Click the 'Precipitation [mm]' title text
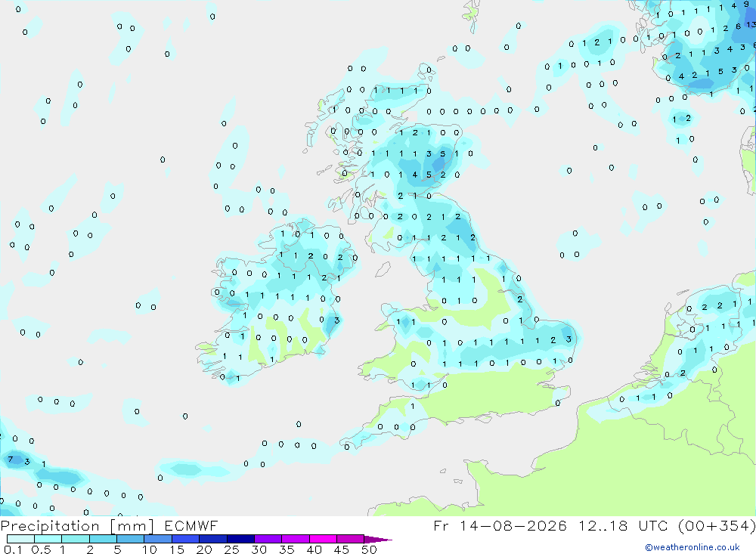Screen dimensions: 756x554 tap(77, 526)
